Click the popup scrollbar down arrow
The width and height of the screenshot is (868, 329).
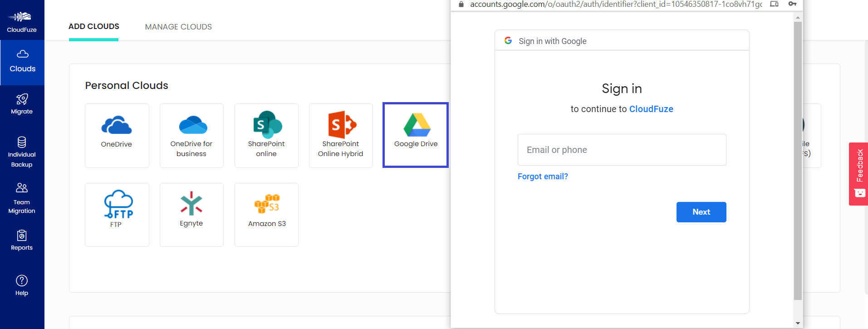pos(798,324)
